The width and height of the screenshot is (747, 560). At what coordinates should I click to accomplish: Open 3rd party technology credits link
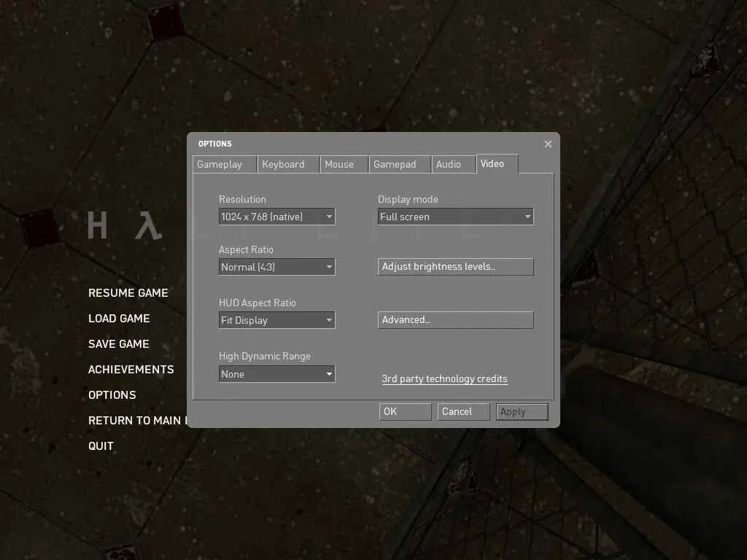444,379
